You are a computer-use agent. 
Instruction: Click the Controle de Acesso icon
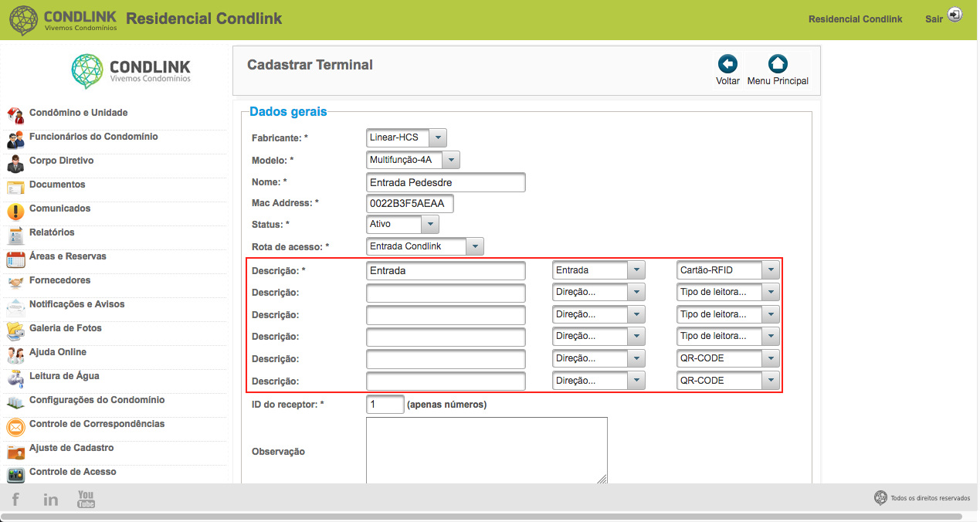(x=15, y=475)
